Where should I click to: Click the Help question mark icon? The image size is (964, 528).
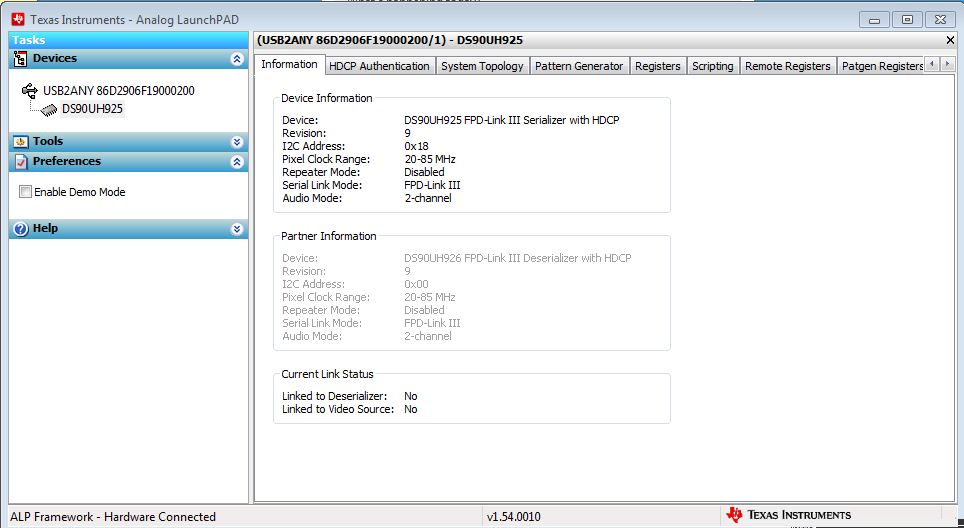point(20,229)
